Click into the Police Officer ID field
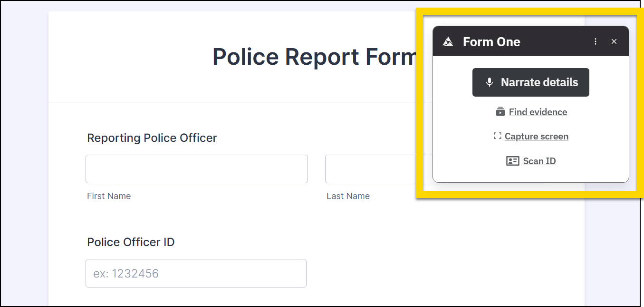 pyautogui.click(x=196, y=273)
